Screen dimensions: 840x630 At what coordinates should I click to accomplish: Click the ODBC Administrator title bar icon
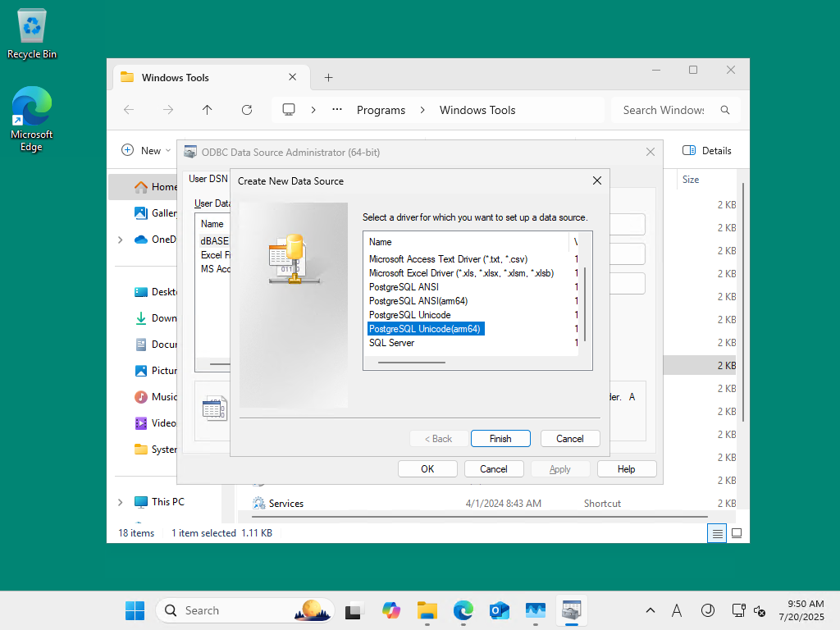pos(190,152)
